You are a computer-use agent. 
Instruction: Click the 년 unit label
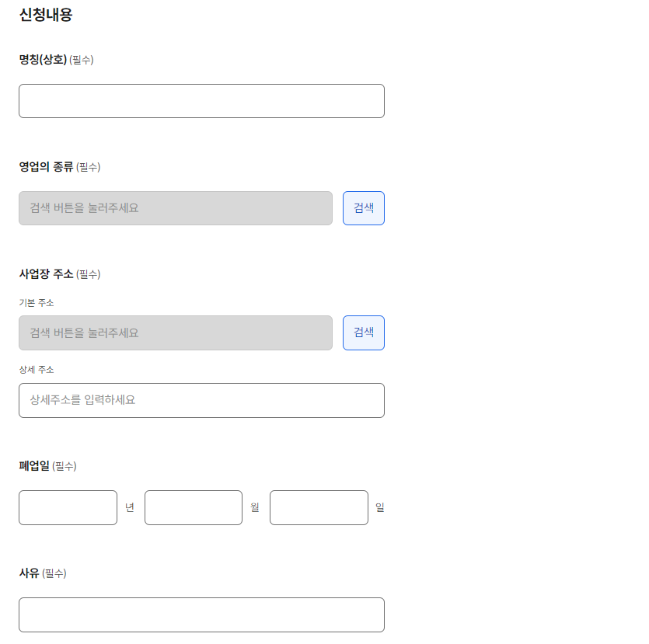click(130, 508)
